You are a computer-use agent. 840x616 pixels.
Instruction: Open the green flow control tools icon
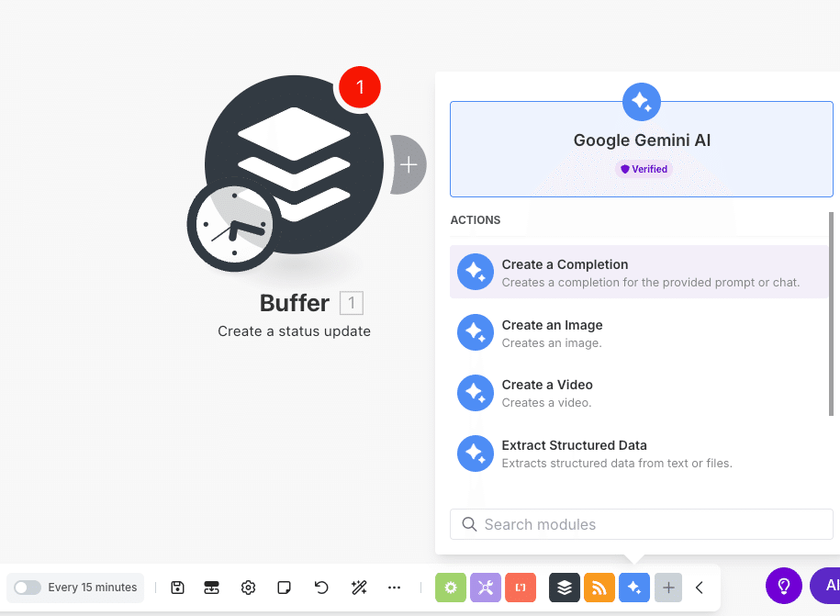pos(451,588)
